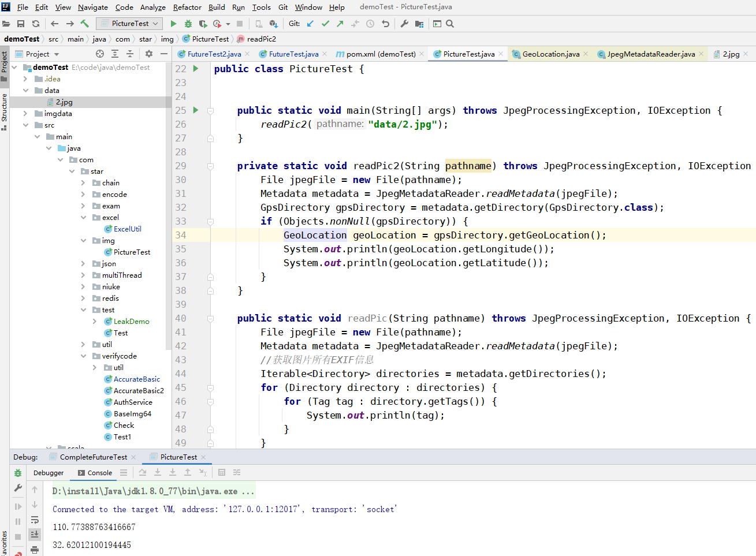Open the Analyze menu
The width and height of the screenshot is (756, 556).
click(153, 7)
